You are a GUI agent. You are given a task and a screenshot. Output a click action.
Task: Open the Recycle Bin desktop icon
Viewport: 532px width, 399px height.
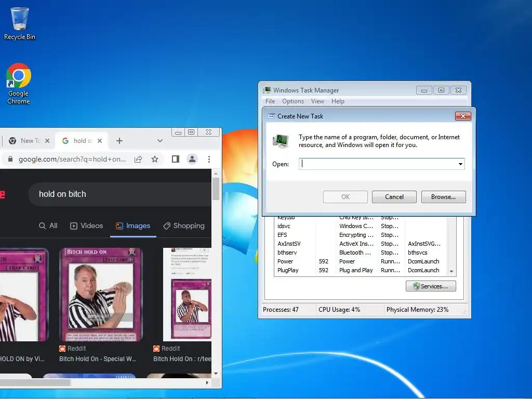(19, 24)
